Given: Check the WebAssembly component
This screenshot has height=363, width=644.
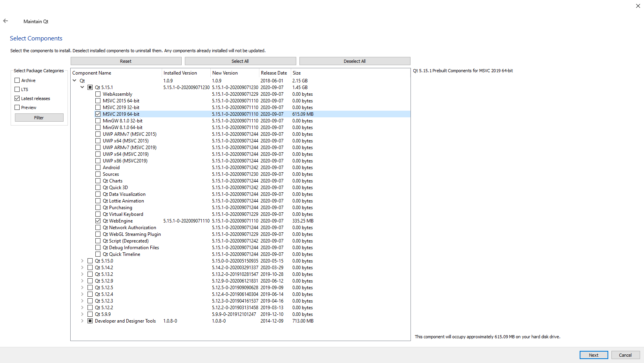Looking at the screenshot, I should pyautogui.click(x=98, y=94).
